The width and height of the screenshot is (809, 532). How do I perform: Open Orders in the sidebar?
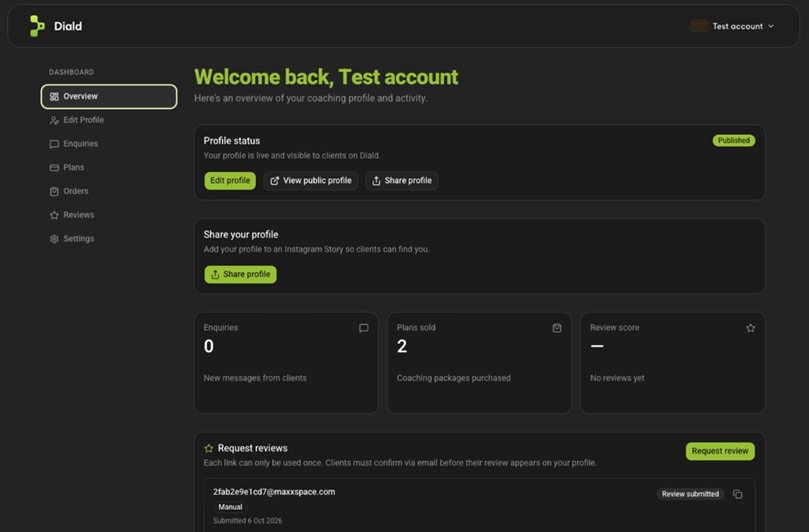point(109,191)
